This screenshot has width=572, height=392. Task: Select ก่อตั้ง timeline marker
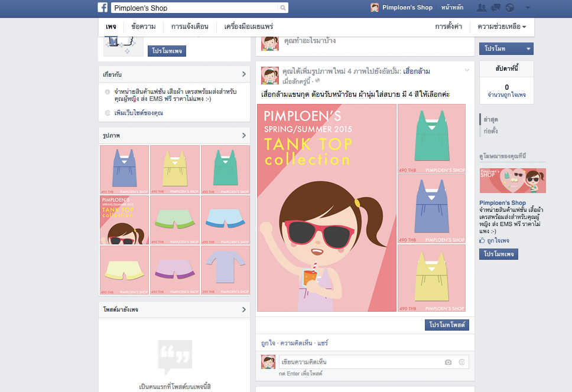pyautogui.click(x=490, y=131)
